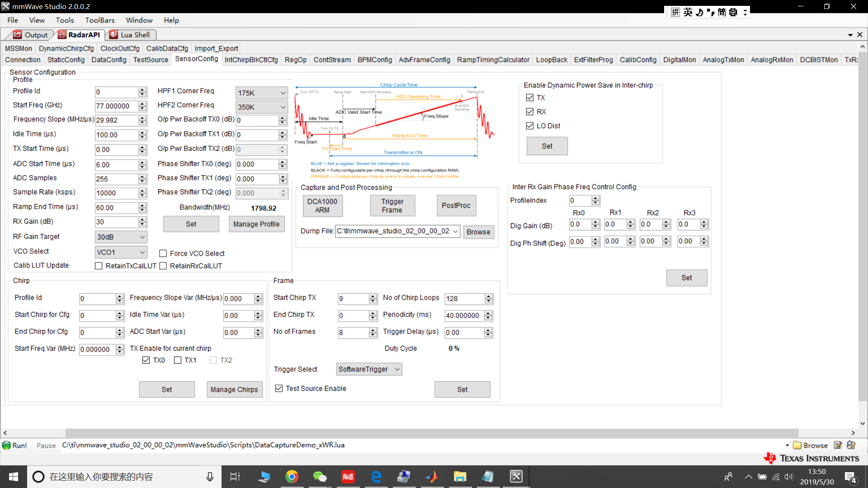Click the volume speaker tray icon

pyautogui.click(x=789, y=477)
